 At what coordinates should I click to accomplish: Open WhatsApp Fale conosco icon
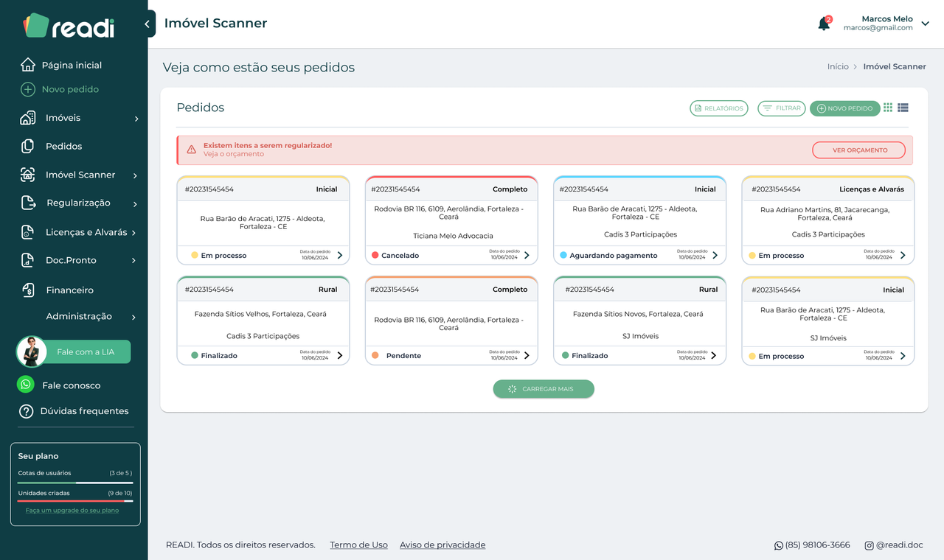click(26, 385)
